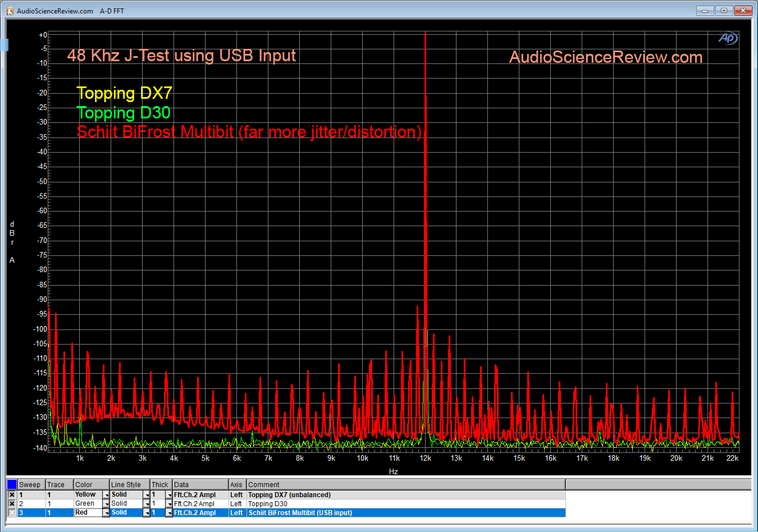Viewport: 758px width, 532px height.
Task: Click the Green color cell in row 2
Action: [88, 504]
